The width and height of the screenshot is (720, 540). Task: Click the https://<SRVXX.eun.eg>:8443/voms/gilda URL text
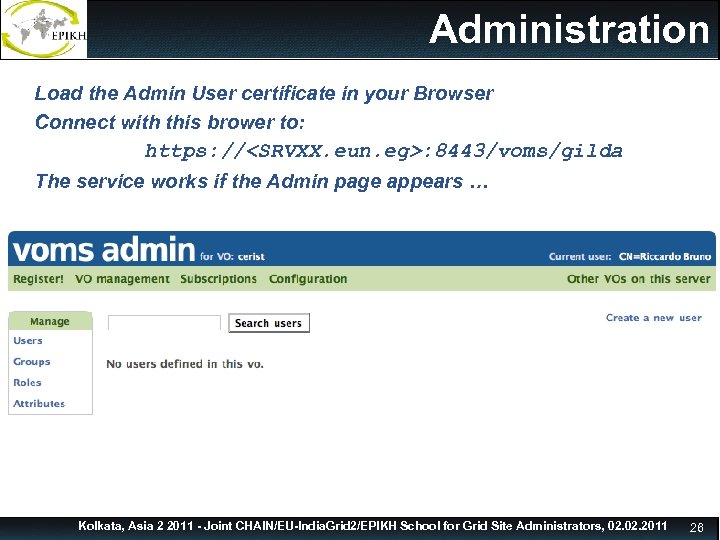[383, 151]
